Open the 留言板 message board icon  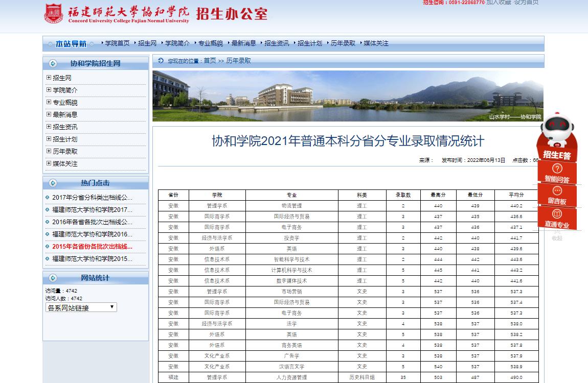pyautogui.click(x=557, y=190)
